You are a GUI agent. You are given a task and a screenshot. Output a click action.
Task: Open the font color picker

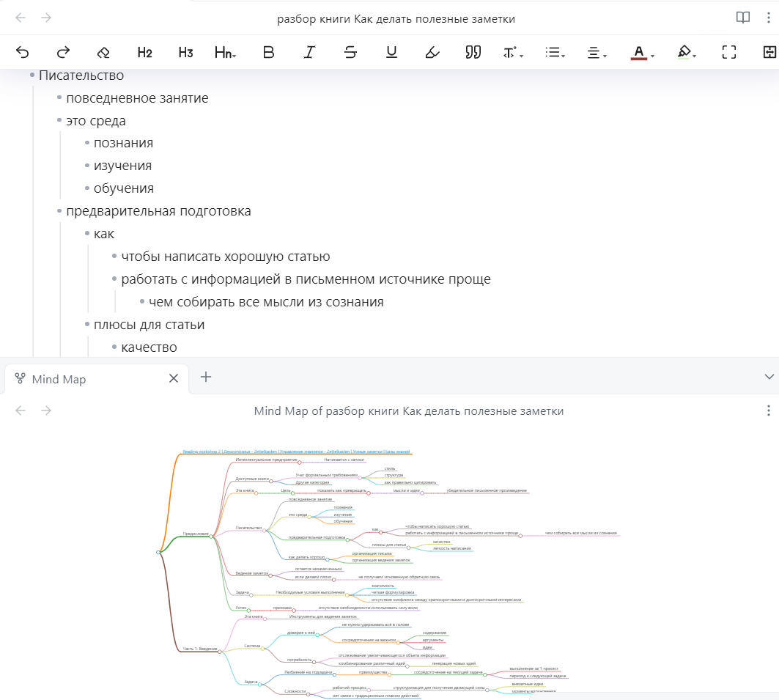[x=639, y=52]
